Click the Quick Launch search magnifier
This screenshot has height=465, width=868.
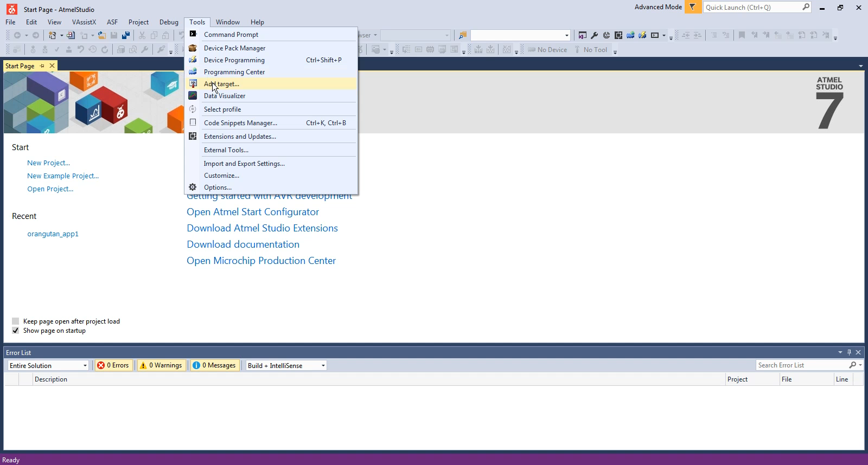[806, 7]
